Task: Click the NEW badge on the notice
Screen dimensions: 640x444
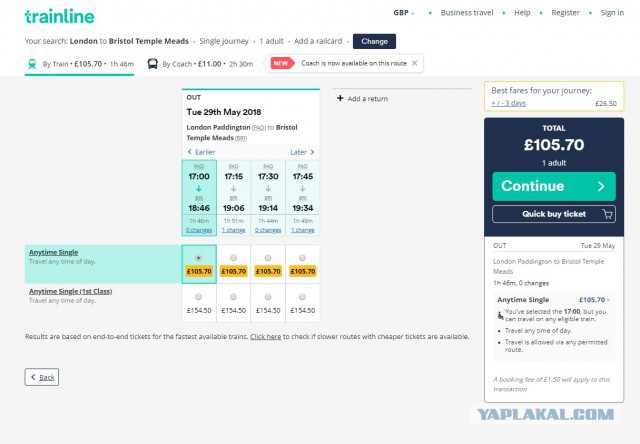Action: (282, 63)
